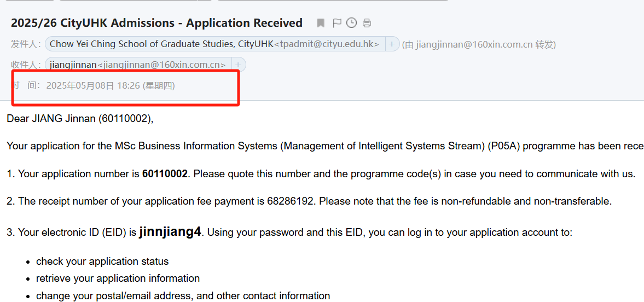The height and width of the screenshot is (302, 644).
Task: Click "change your postal/email address" bullet
Action: click(x=183, y=296)
